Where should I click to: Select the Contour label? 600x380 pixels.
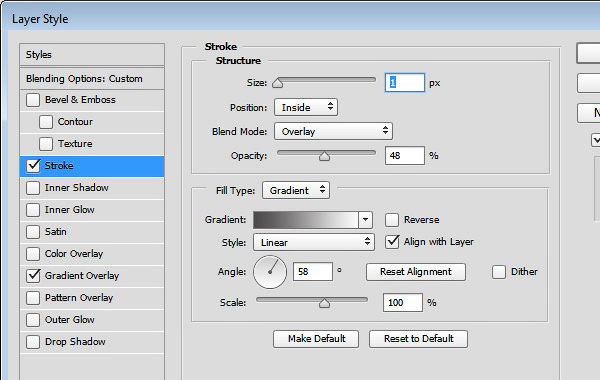[x=75, y=122]
